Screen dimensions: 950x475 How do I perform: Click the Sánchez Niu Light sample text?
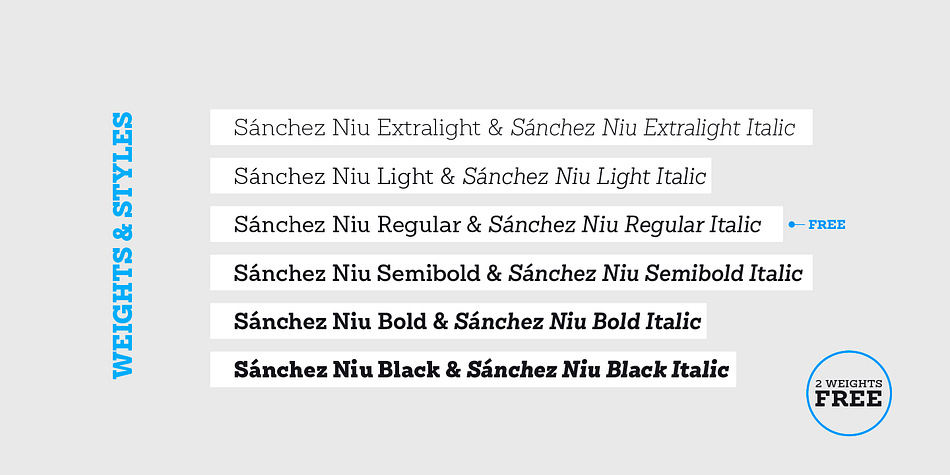click(x=333, y=176)
